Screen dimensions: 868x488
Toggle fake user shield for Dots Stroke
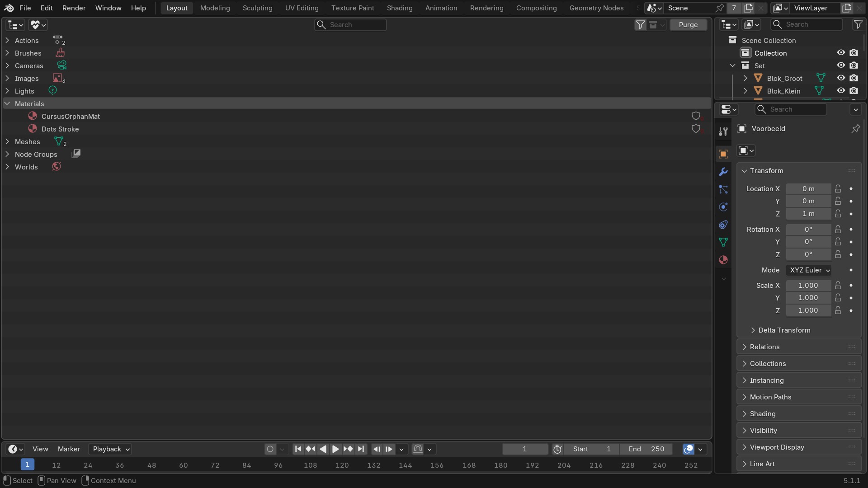click(x=696, y=129)
